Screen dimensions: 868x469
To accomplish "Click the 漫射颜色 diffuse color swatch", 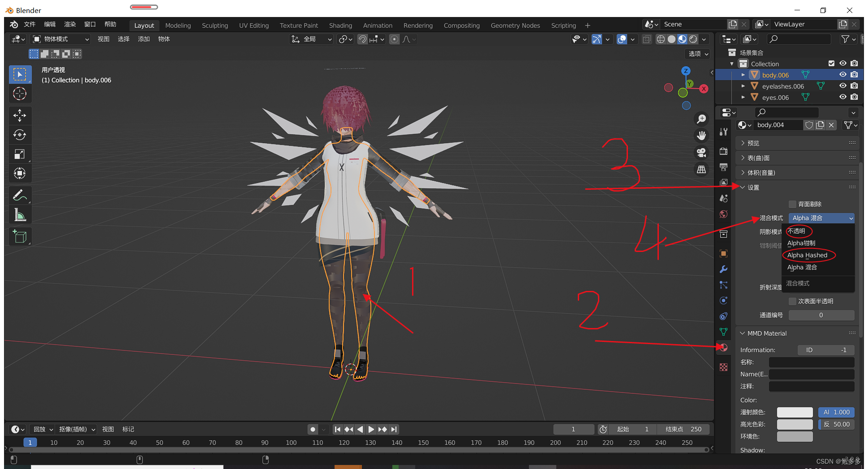I will pos(795,412).
